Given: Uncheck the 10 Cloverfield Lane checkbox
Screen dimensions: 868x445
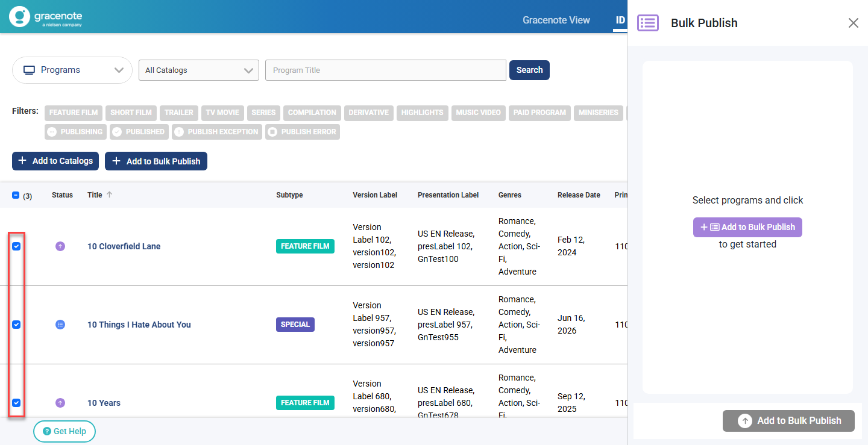Looking at the screenshot, I should 16,246.
